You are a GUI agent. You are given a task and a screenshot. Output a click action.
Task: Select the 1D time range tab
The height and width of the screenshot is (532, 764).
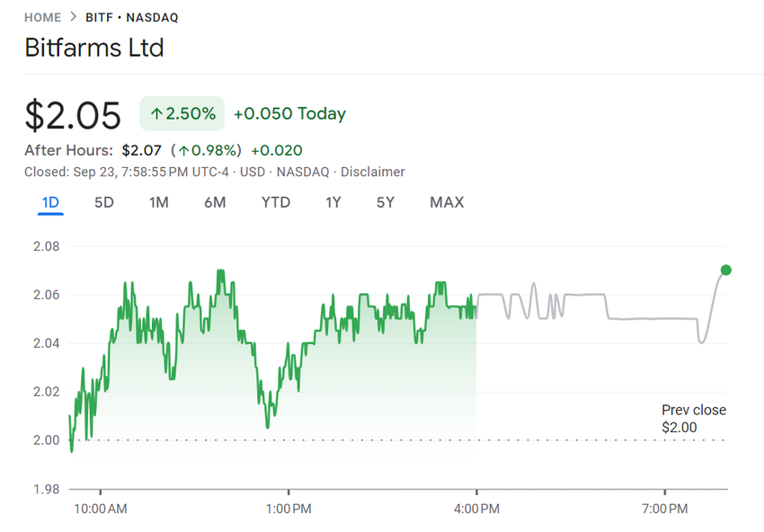[x=50, y=202]
